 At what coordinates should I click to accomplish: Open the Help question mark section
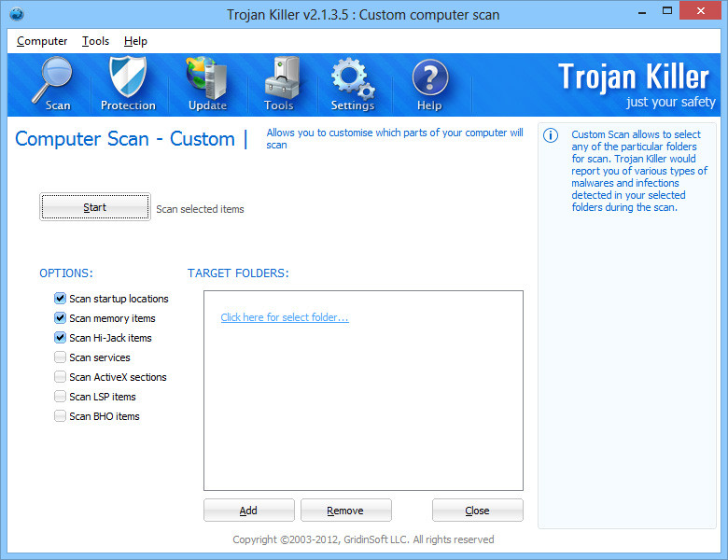(x=430, y=84)
